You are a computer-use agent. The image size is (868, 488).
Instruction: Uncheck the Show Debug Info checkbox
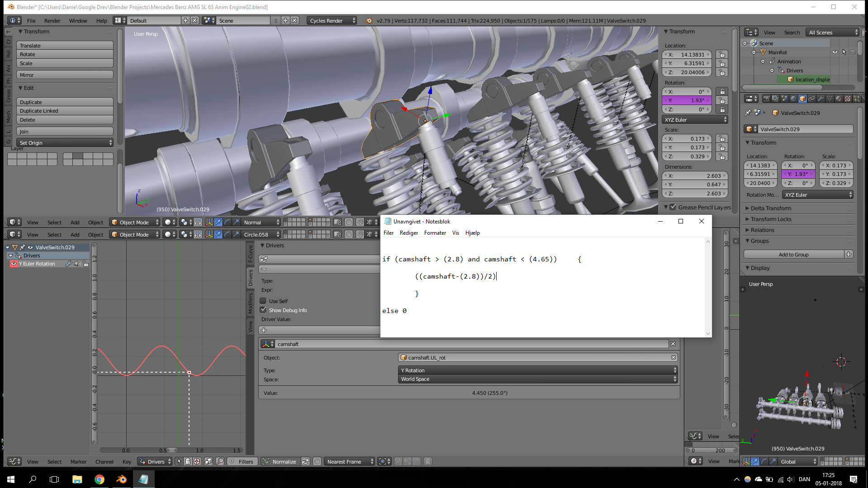pos(263,310)
